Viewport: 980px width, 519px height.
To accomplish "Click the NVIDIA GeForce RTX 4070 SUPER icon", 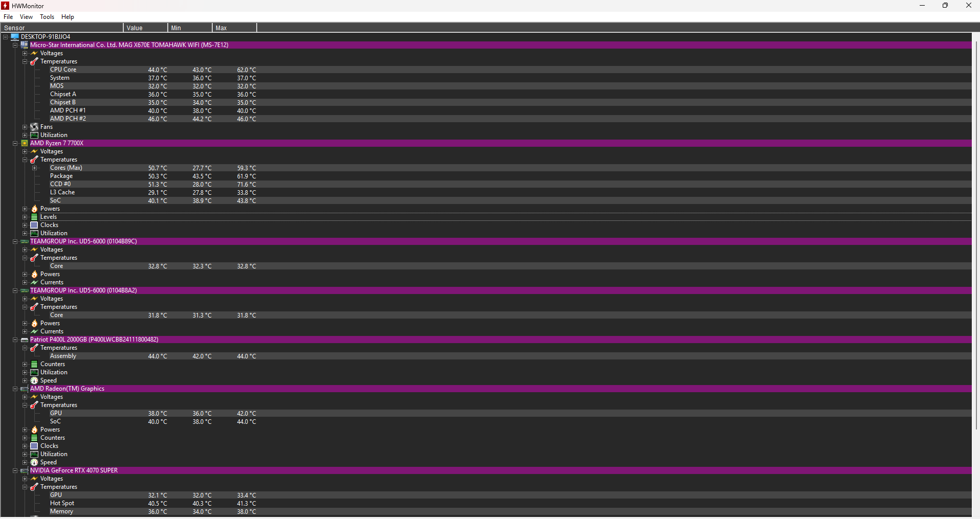I will click(x=24, y=470).
